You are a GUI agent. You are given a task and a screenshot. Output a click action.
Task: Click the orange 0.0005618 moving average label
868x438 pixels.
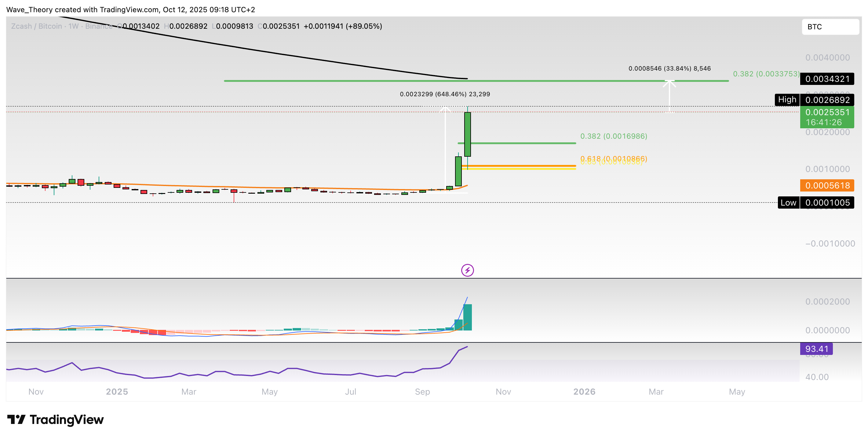pos(828,186)
